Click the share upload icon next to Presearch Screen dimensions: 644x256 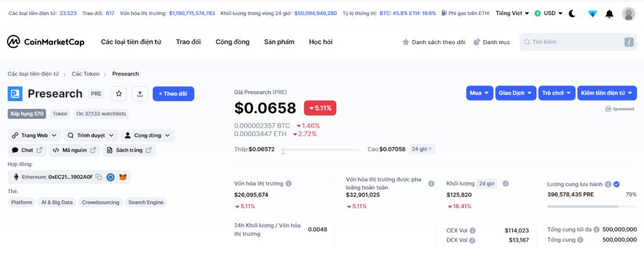[140, 94]
